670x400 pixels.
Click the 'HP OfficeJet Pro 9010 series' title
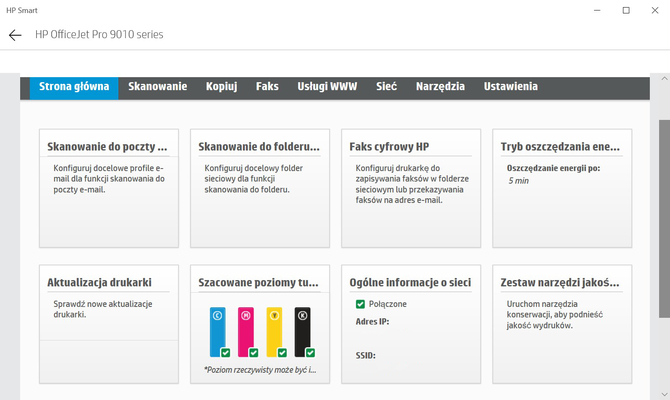99,35
